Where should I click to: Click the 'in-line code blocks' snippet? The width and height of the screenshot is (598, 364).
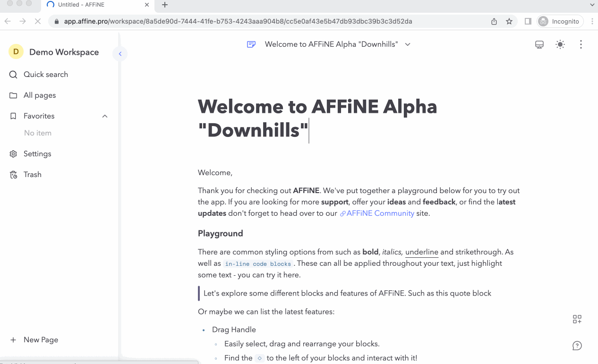(258, 264)
